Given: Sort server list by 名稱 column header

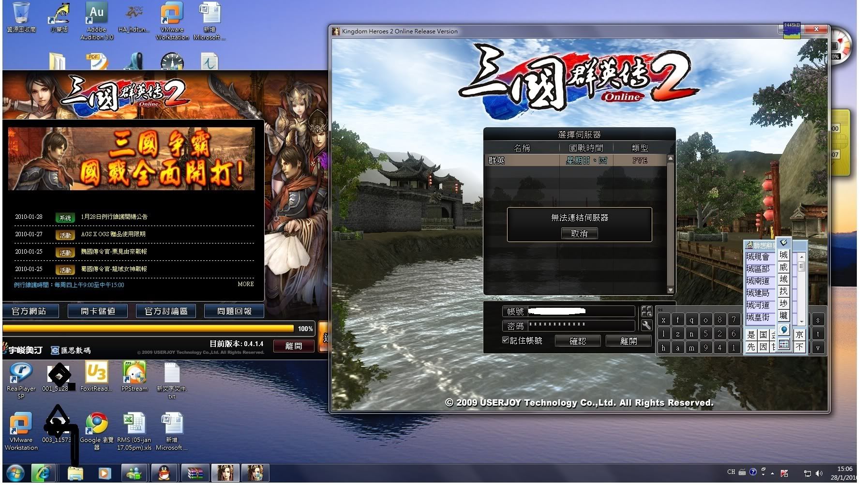Looking at the screenshot, I should coord(522,148).
